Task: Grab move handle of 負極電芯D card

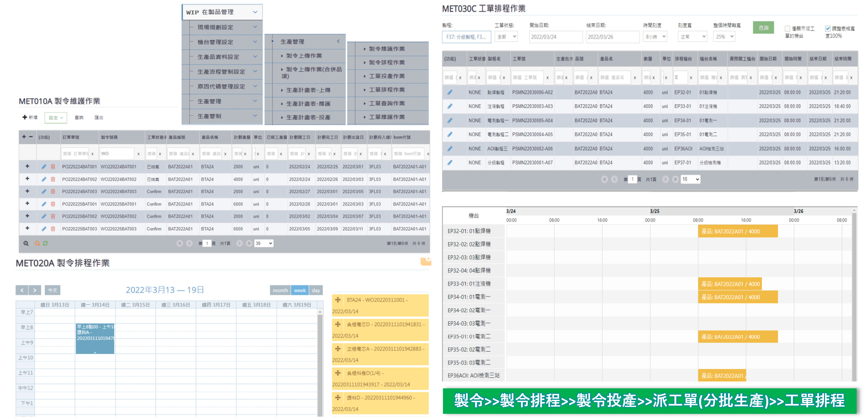Action: (338, 324)
